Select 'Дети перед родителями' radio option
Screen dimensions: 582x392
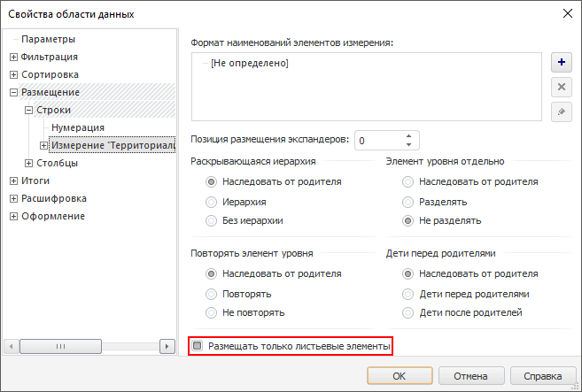pyautogui.click(x=407, y=293)
